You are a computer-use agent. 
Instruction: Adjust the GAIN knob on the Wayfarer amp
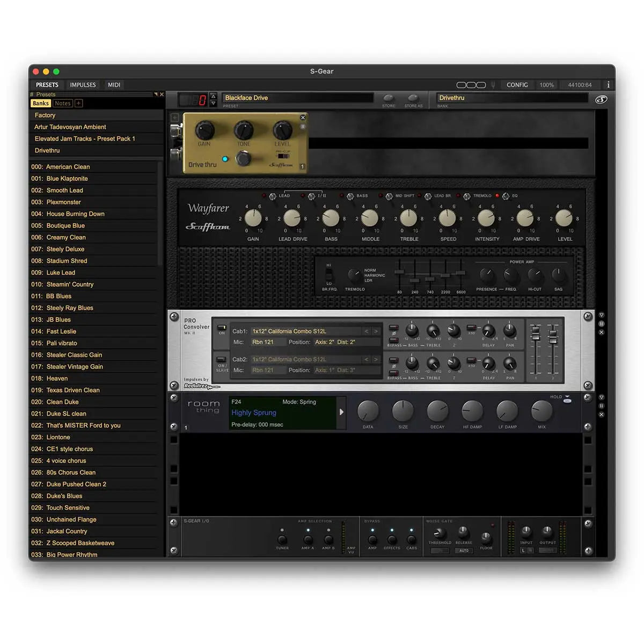253,218
